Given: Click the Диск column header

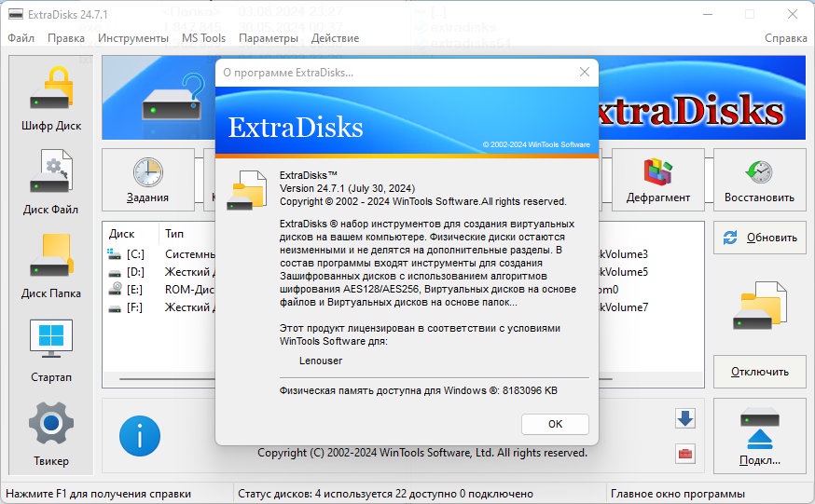Looking at the screenshot, I should (131, 234).
